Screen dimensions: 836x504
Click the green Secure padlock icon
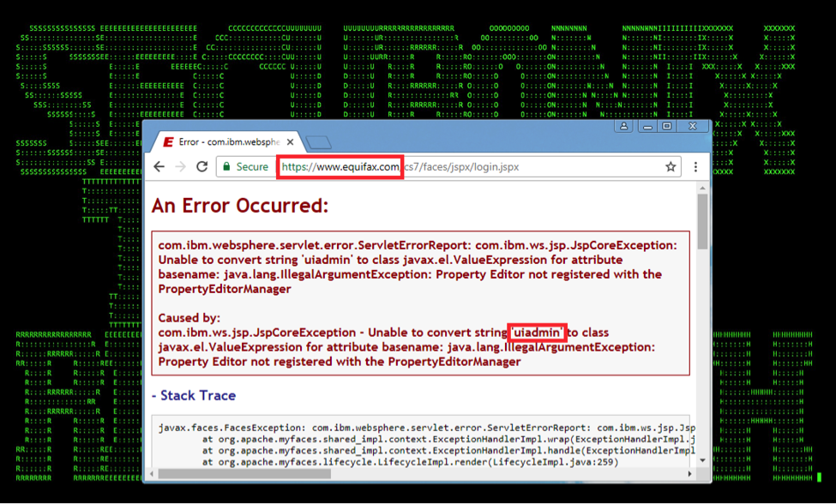[226, 167]
